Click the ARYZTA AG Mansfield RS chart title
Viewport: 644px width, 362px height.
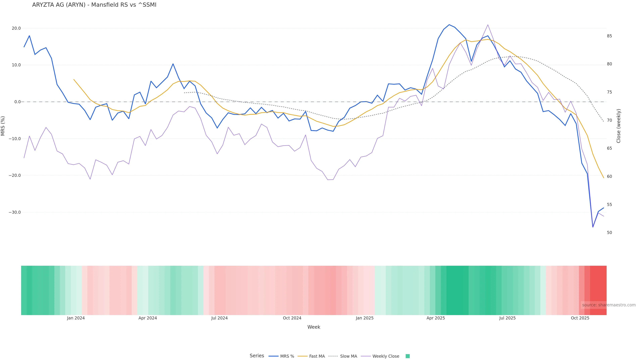click(94, 5)
